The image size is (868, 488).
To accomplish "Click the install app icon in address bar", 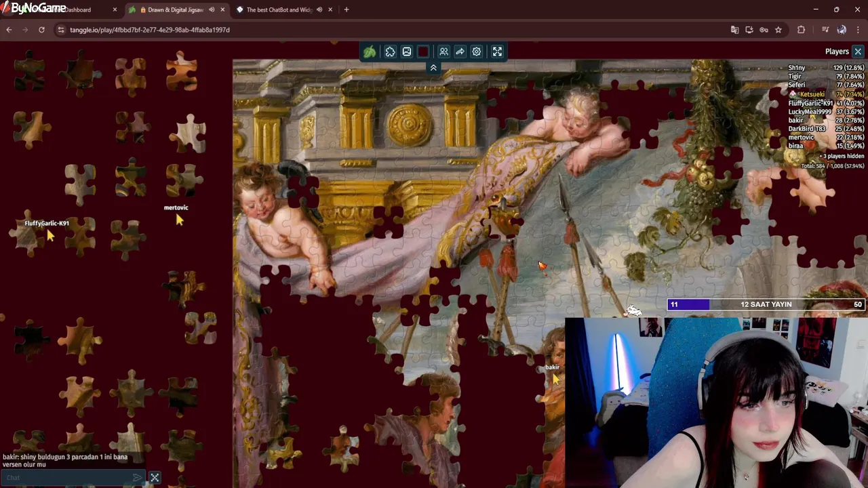I will tap(749, 30).
